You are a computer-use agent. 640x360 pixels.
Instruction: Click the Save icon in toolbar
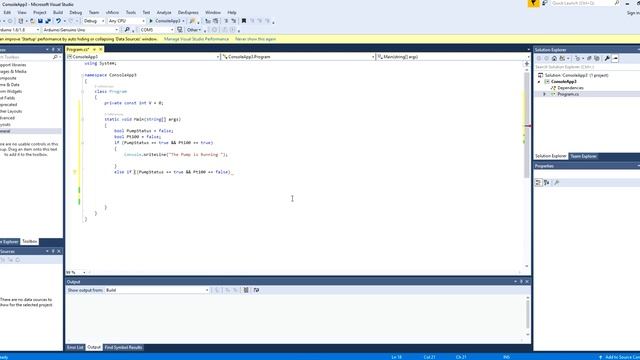tap(40, 21)
